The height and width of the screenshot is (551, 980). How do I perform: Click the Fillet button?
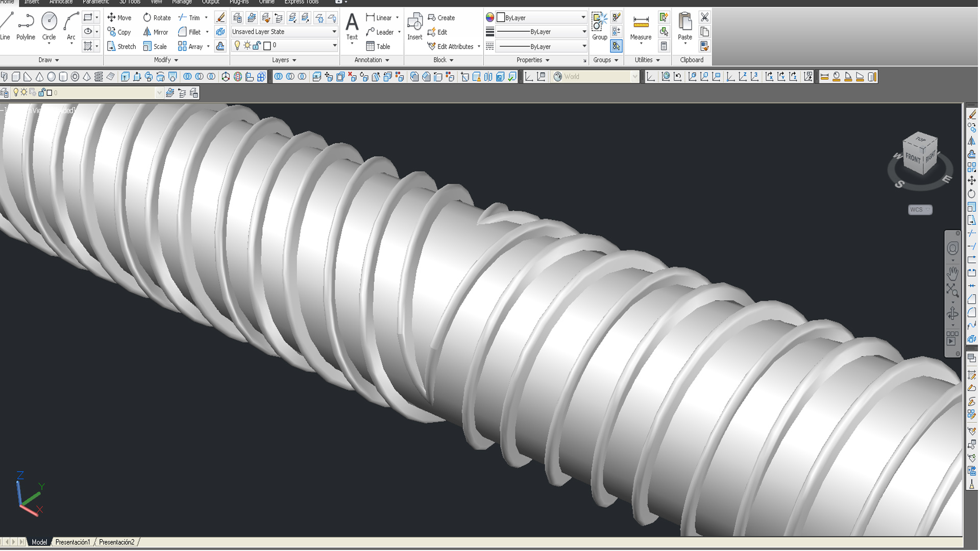pyautogui.click(x=189, y=32)
